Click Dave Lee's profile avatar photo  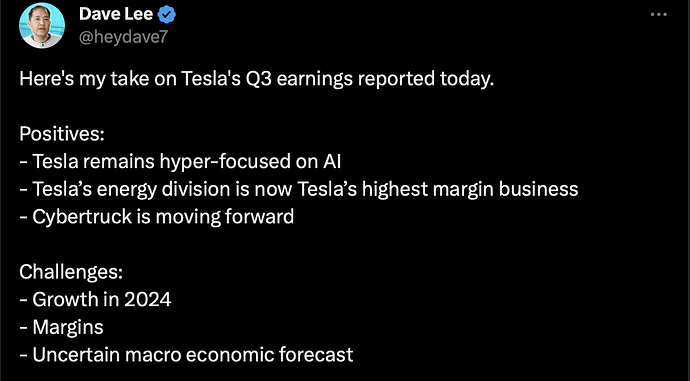(42, 26)
